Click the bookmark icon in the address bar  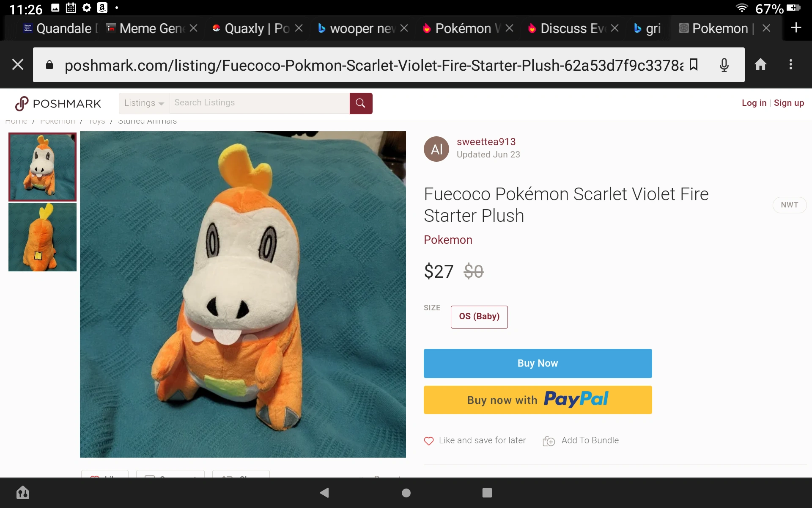694,65
